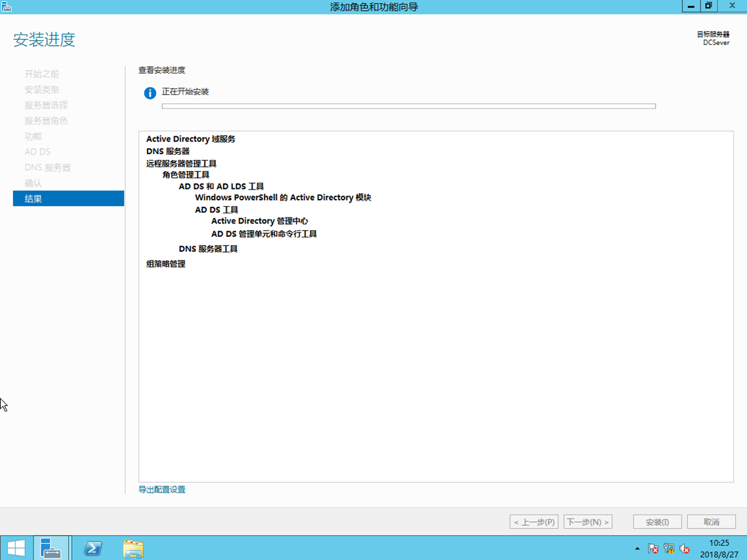Click the 取消 button
The height and width of the screenshot is (560, 747).
click(711, 522)
